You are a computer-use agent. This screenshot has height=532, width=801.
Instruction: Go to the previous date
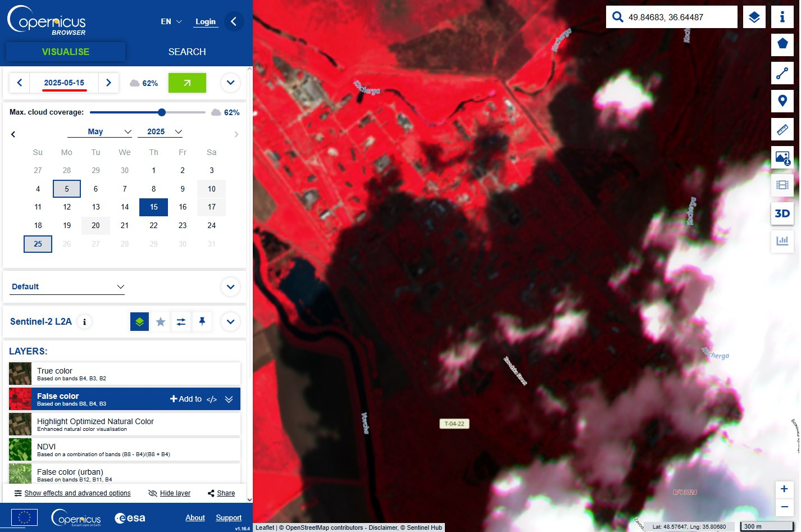click(x=20, y=83)
